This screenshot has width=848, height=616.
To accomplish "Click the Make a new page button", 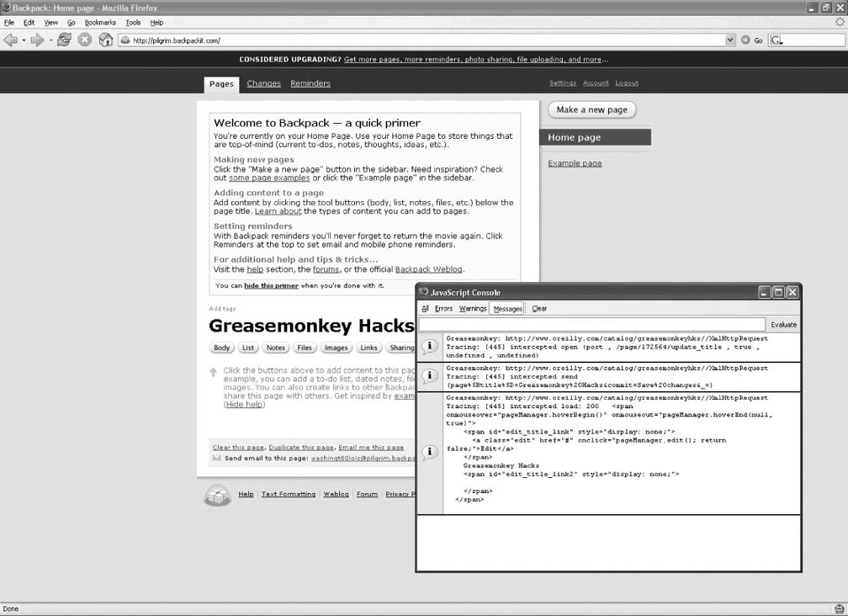I will 592,109.
